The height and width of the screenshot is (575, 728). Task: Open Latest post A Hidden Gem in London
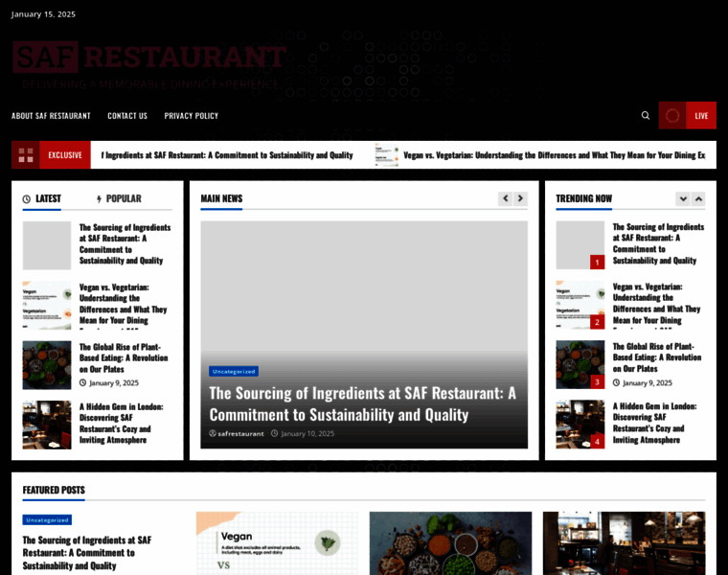[122, 424]
